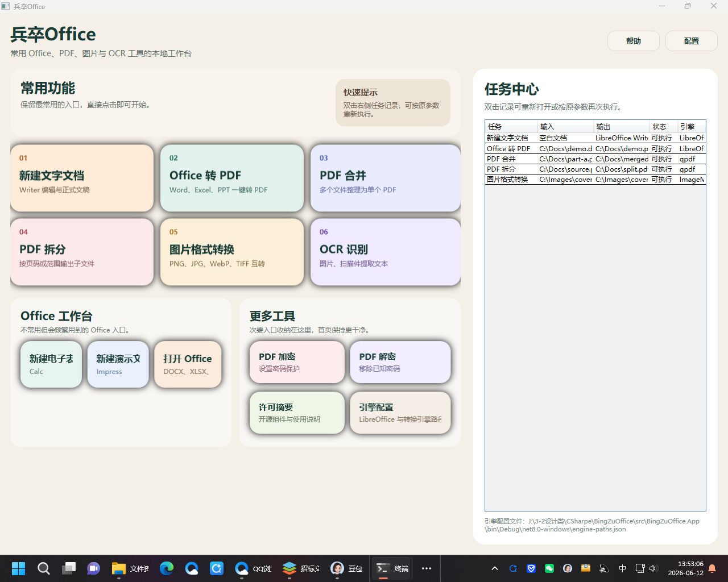This screenshot has height=582, width=728.
Task: Open the PDF 解密 tool
Action: click(x=400, y=362)
